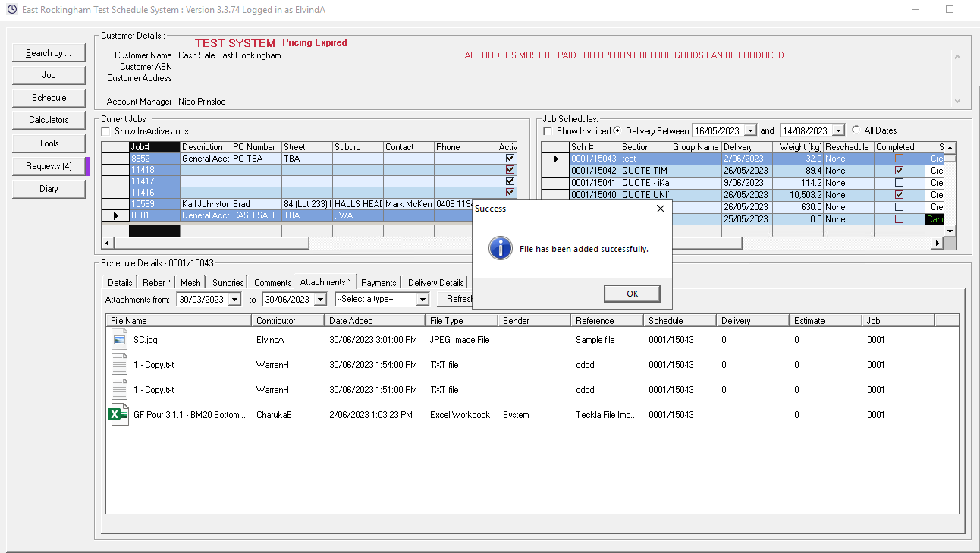Open the Comments tab
The height and width of the screenshot is (553, 980).
[272, 283]
